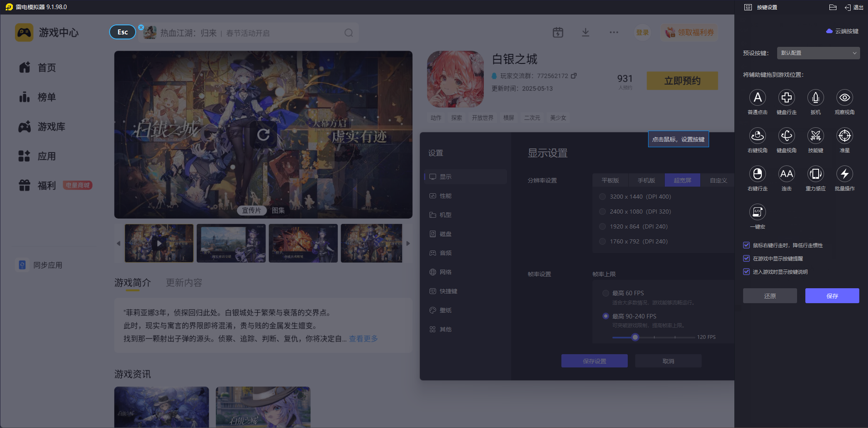
Task: Toggle 进入游戏时显示按键说明 checkbox
Action: [x=746, y=272]
